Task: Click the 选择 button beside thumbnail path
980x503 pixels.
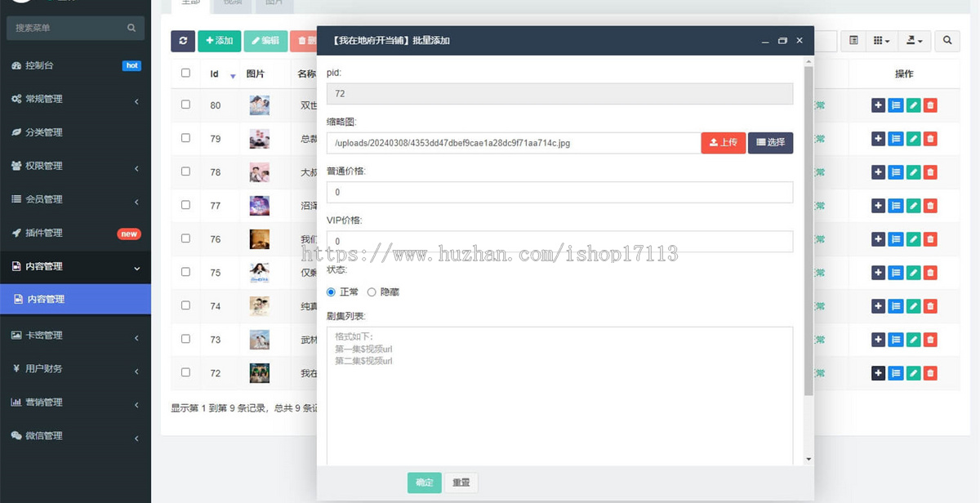Action: coord(770,143)
